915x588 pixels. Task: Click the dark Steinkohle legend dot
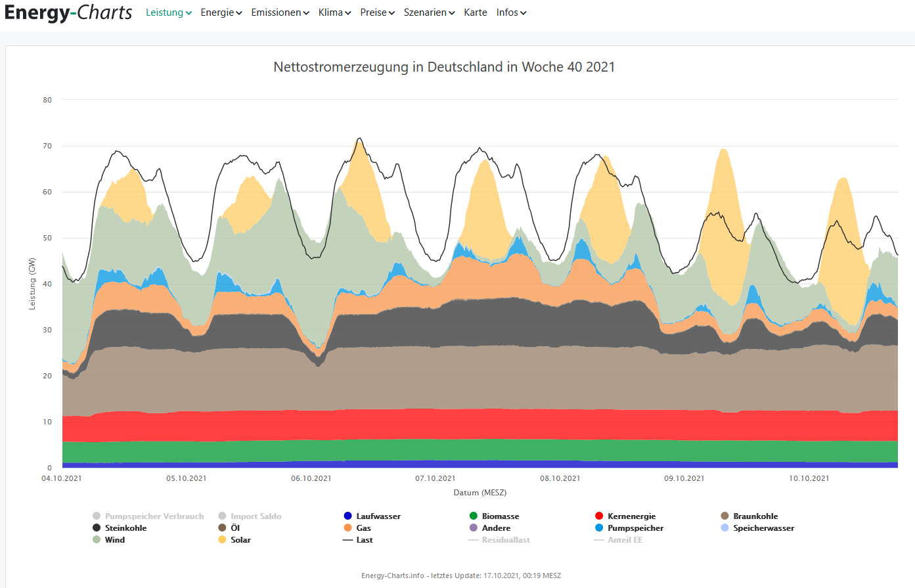click(x=97, y=528)
